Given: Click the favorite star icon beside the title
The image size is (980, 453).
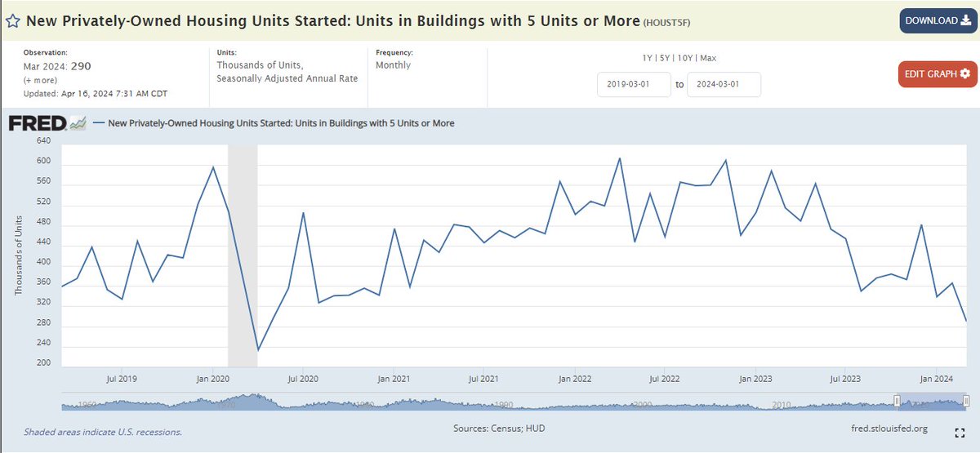Looking at the screenshot, I should pyautogui.click(x=12, y=21).
